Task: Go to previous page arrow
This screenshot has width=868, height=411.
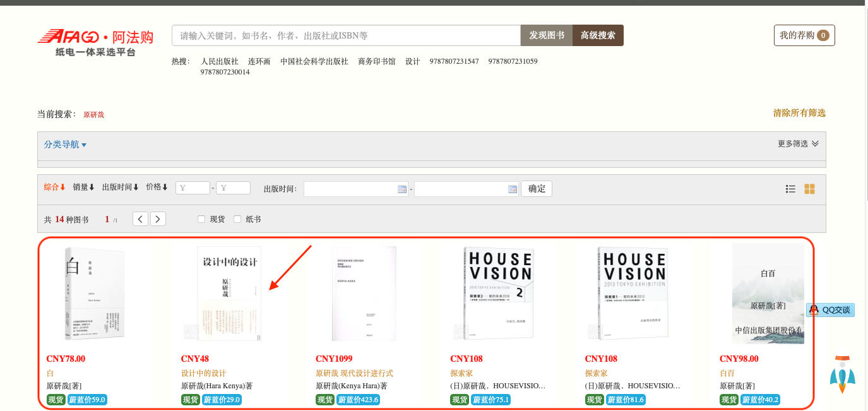Action: tap(140, 219)
